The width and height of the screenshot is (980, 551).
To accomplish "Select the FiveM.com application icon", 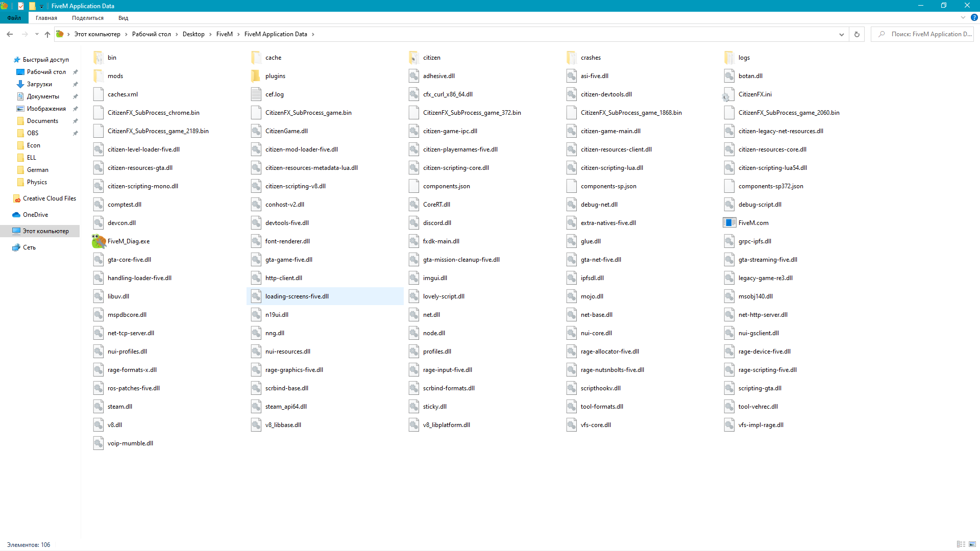I will point(729,223).
